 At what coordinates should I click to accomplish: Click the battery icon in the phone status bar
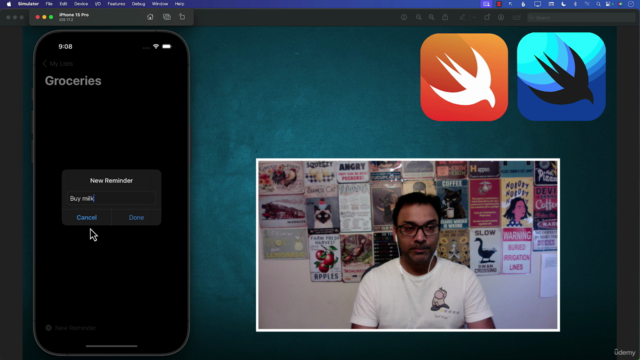(x=167, y=47)
